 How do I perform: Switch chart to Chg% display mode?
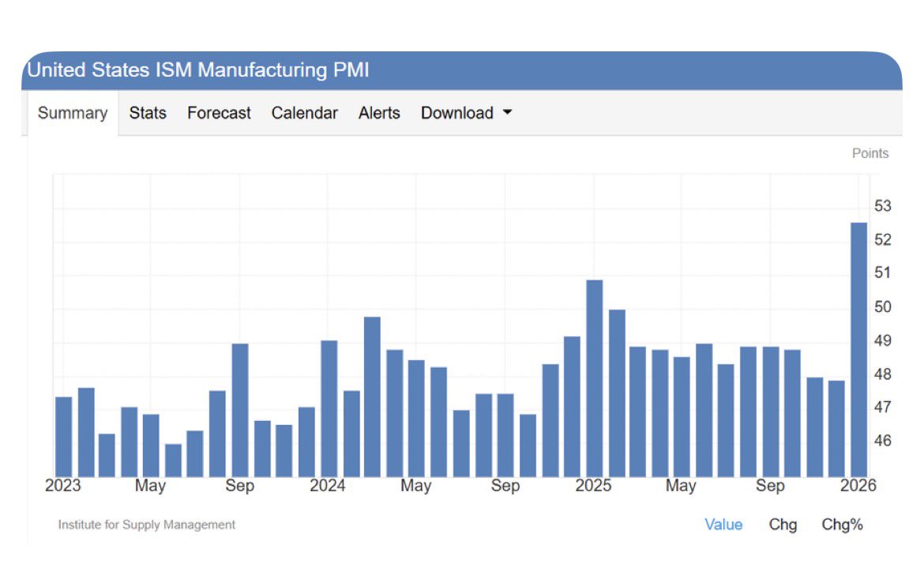(842, 524)
